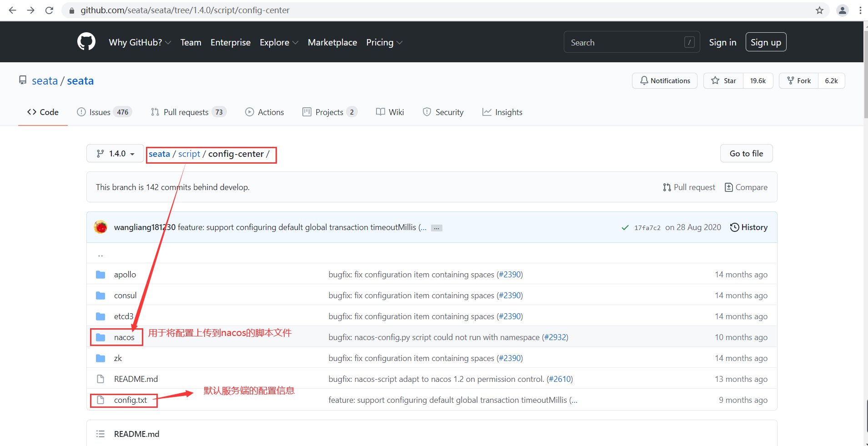This screenshot has height=446, width=868.
Task: Focus the GitHub Search field
Action: pyautogui.click(x=632, y=42)
